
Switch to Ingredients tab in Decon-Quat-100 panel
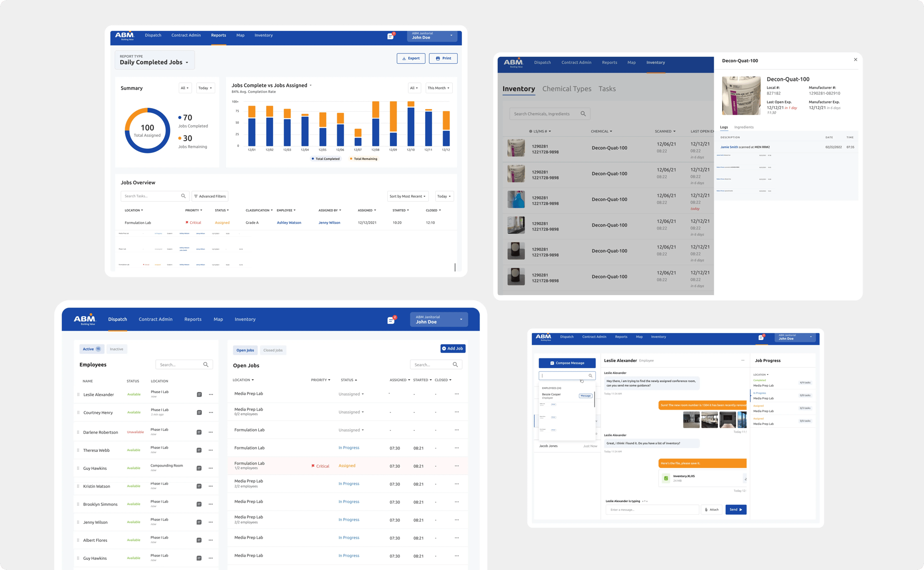pyautogui.click(x=744, y=127)
